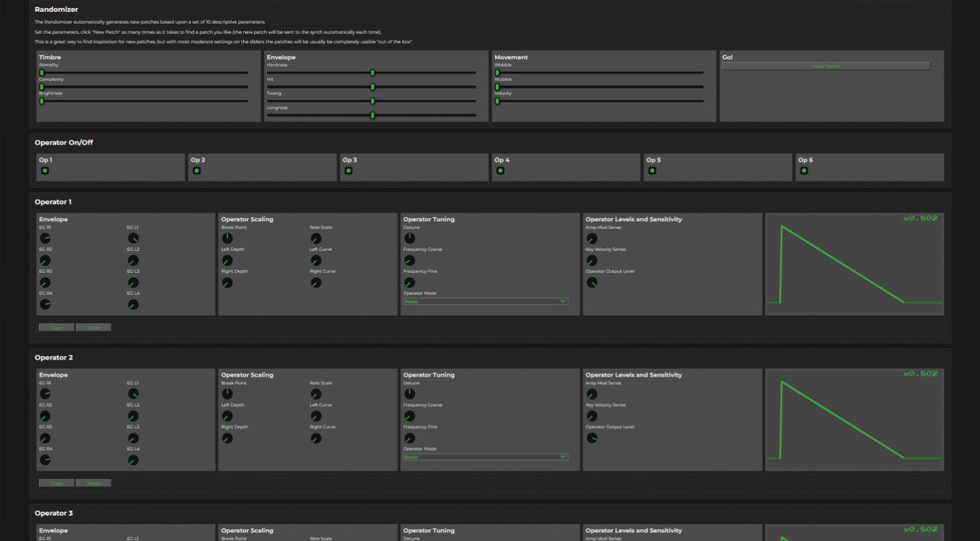This screenshot has height=541, width=980.
Task: Click Operator 1 Right Curve knob
Action: click(x=316, y=283)
